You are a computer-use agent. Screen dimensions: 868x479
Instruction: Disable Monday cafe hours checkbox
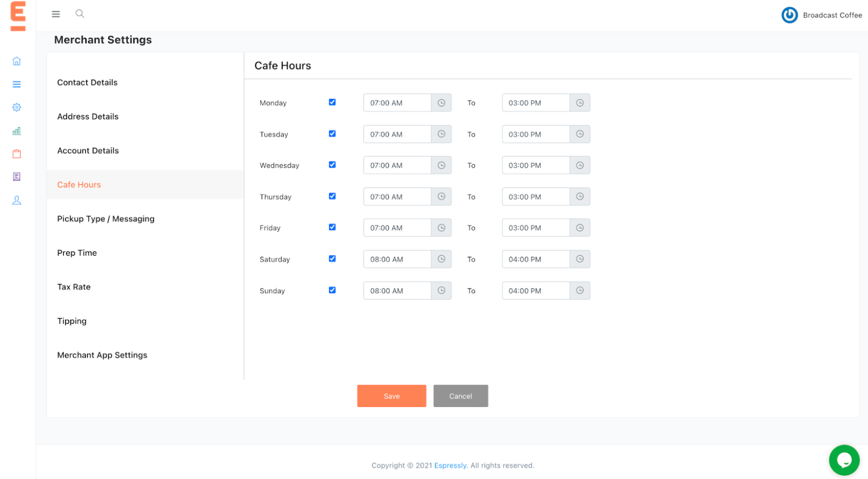[x=332, y=102]
